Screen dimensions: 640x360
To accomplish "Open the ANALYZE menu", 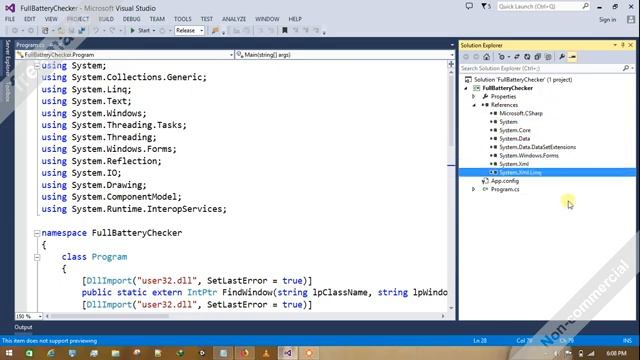I will [234, 19].
